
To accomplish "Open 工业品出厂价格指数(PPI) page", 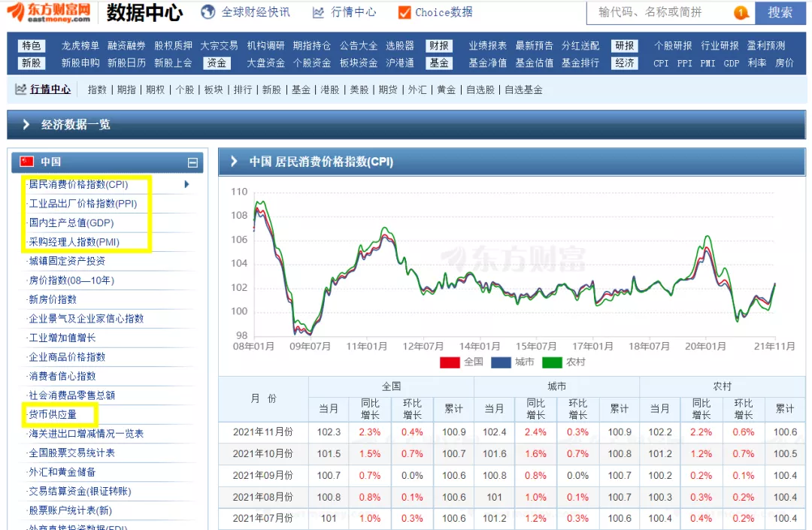I will 83,203.
